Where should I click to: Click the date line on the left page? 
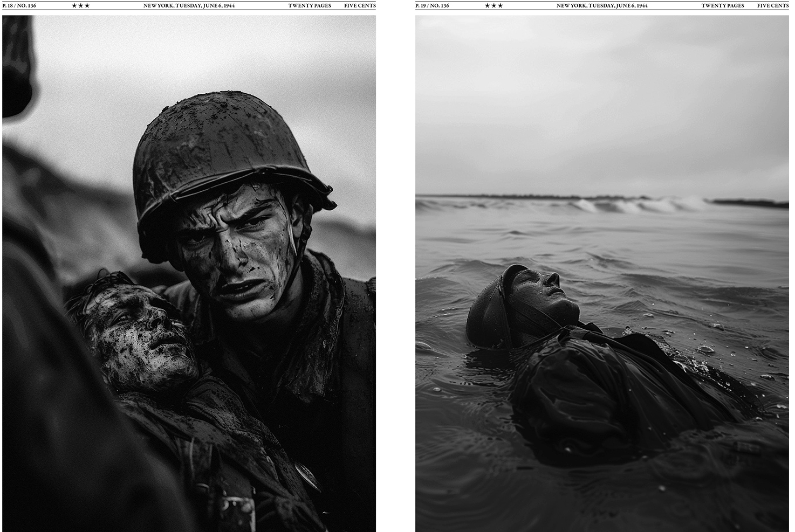[189, 6]
